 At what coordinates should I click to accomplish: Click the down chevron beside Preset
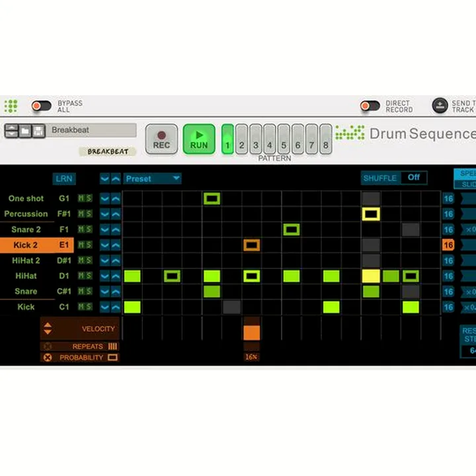[104, 178]
